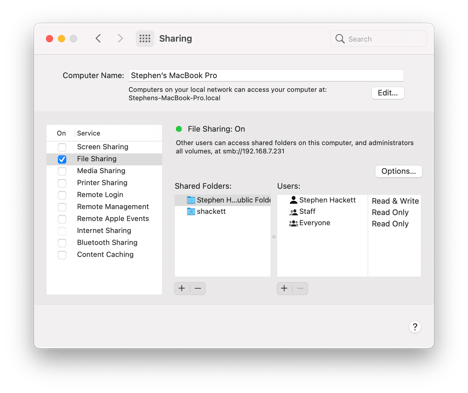Open File Sharing Options...
The height and width of the screenshot is (393, 468).
(399, 171)
